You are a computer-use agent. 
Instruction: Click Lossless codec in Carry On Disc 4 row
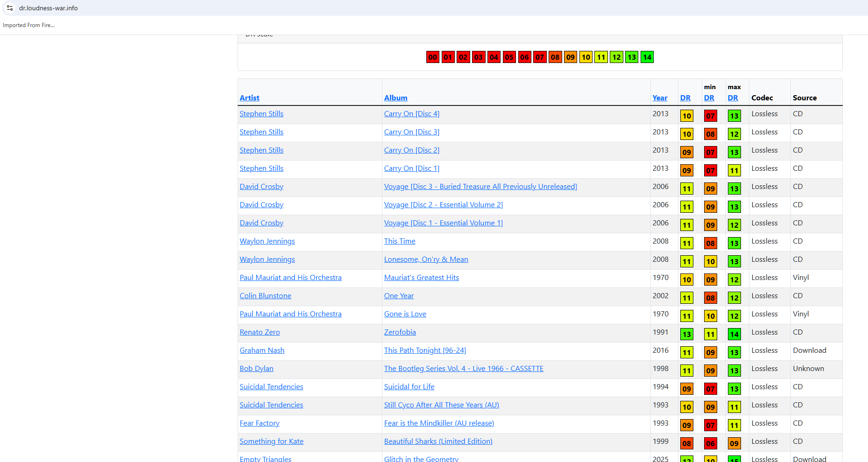(764, 114)
